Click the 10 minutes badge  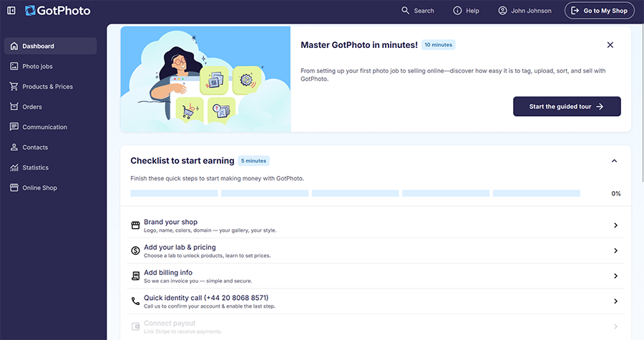pos(438,45)
